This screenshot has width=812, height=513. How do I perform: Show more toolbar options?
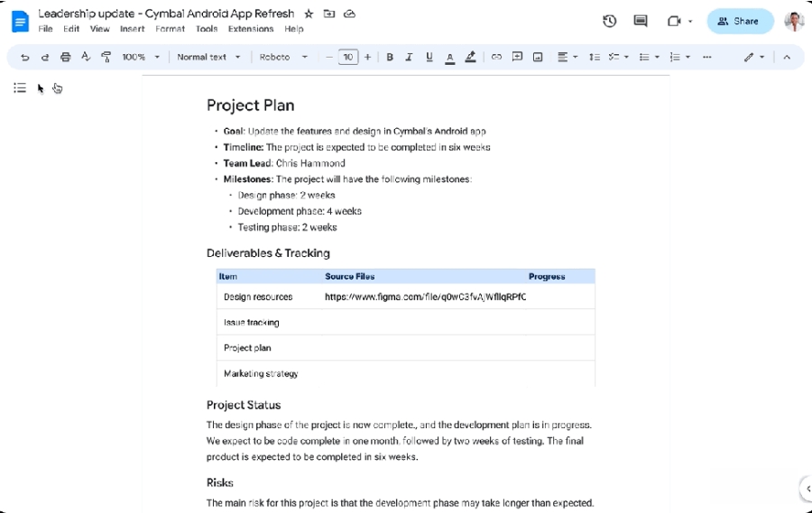click(x=706, y=57)
